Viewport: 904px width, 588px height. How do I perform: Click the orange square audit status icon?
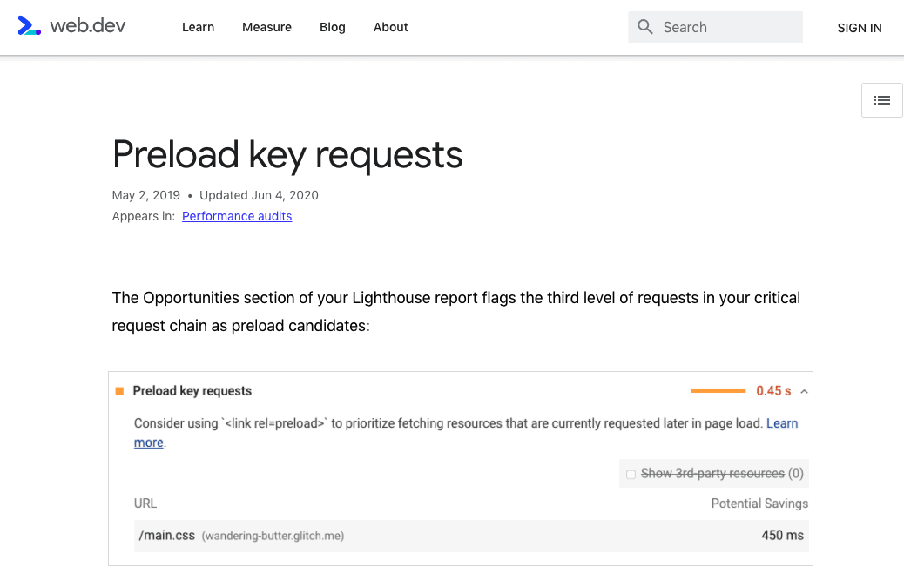120,391
